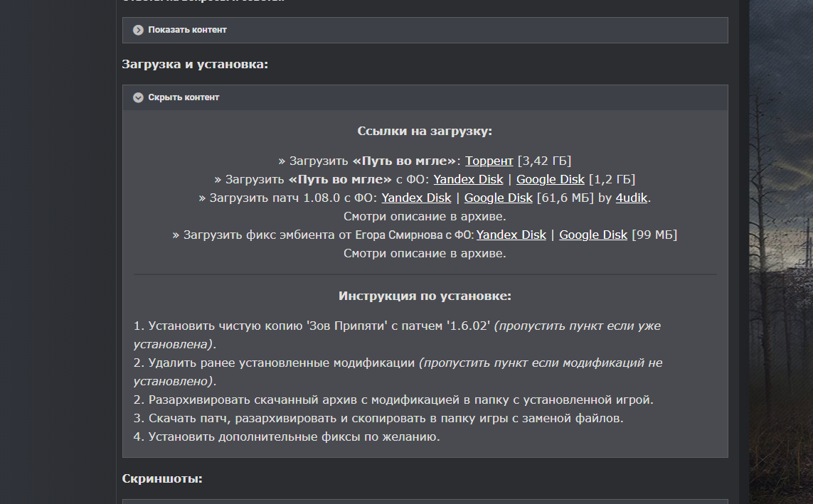Open the 'Торрент' download link
This screenshot has height=504, width=813.
pyautogui.click(x=489, y=161)
